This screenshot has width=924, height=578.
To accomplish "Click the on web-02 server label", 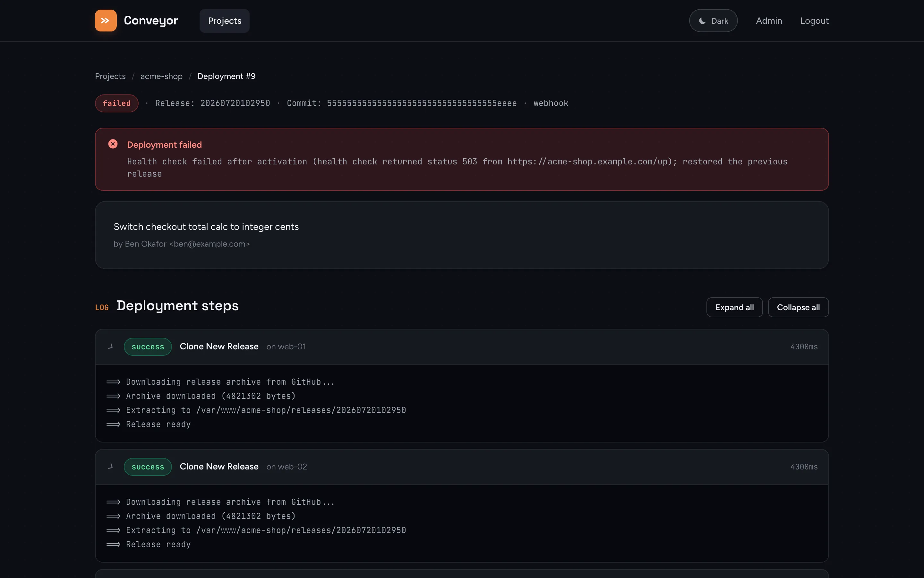I will 287,467.
